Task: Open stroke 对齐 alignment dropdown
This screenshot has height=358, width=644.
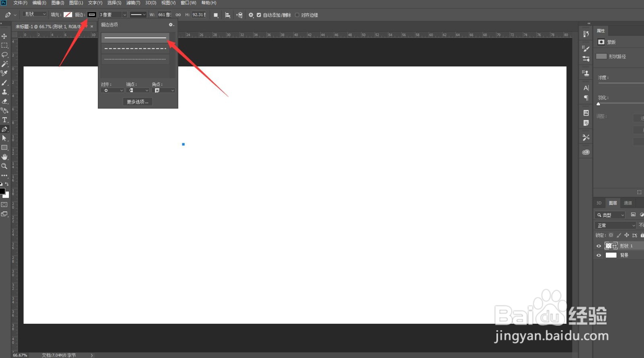Action: tap(112, 91)
